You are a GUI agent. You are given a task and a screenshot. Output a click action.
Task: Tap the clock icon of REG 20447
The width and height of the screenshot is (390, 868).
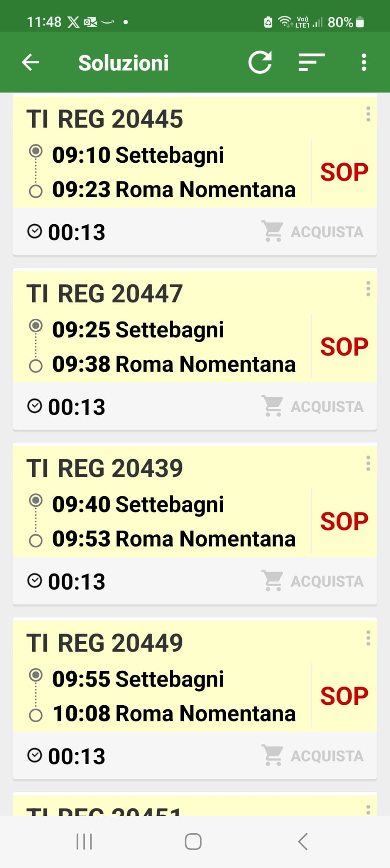tap(35, 406)
